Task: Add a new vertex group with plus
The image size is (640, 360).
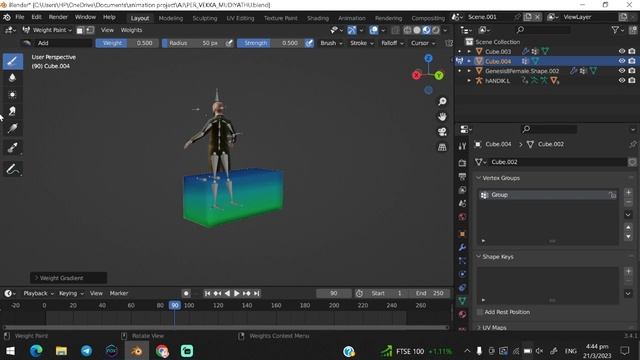Action: tap(628, 192)
